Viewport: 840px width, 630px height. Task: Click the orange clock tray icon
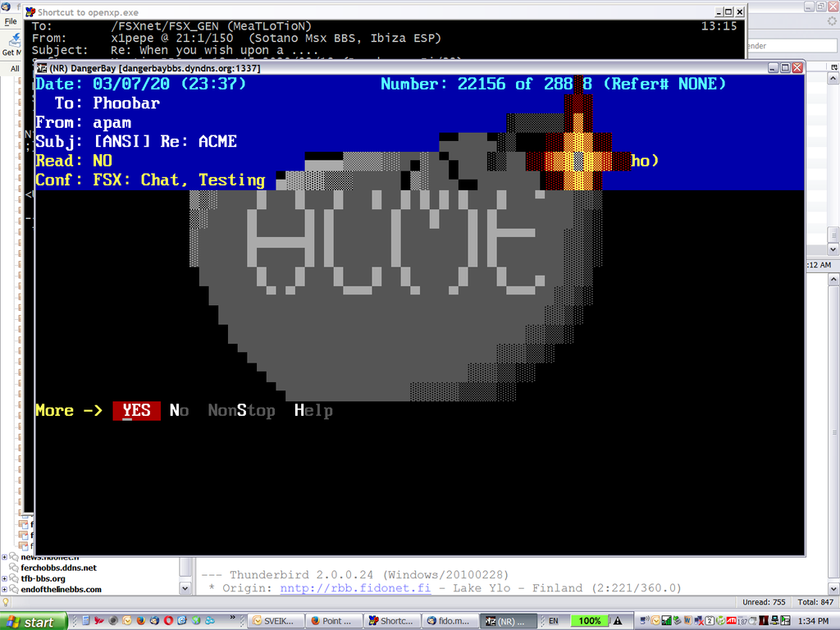[655, 620]
